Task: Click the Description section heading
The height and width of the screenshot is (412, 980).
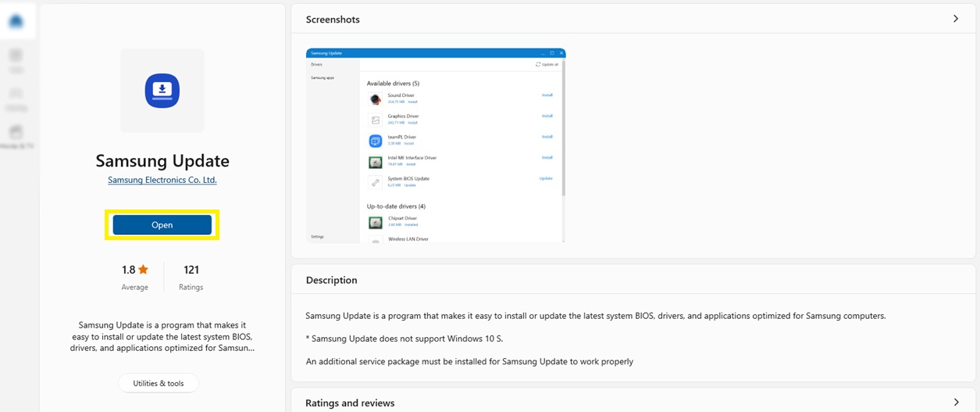Action: (x=331, y=280)
